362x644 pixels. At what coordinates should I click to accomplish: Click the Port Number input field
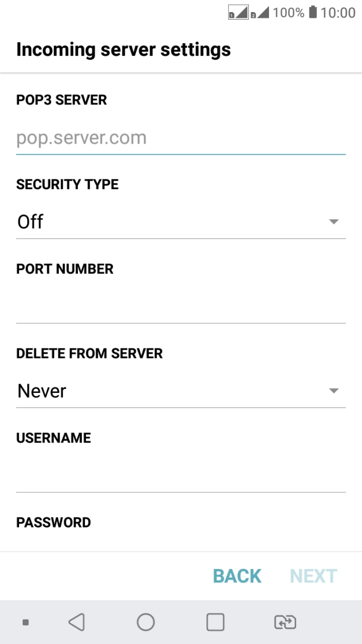[181, 306]
